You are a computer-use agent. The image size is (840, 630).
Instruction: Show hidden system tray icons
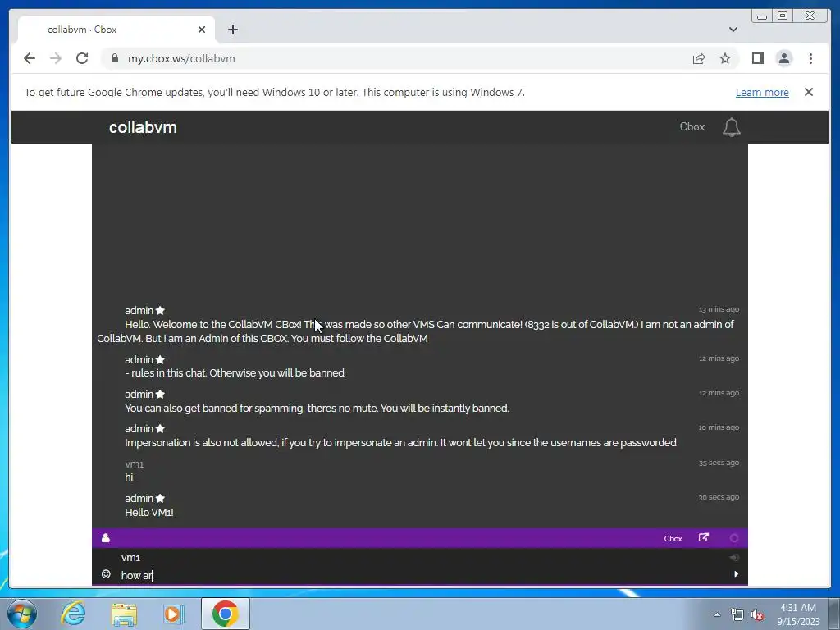(717, 614)
